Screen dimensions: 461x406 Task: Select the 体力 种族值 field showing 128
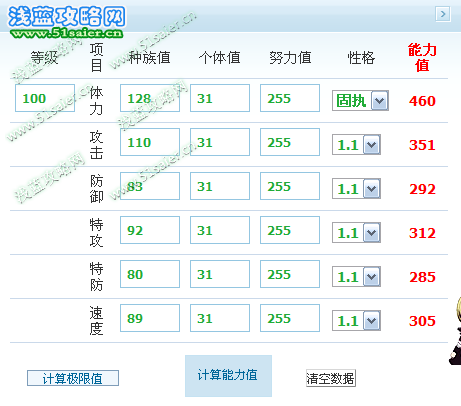[x=150, y=98]
